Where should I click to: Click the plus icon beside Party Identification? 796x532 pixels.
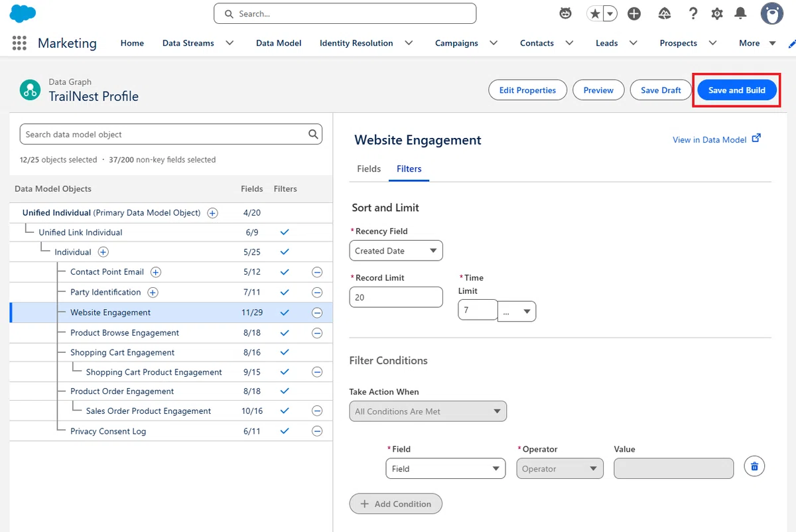pos(153,293)
